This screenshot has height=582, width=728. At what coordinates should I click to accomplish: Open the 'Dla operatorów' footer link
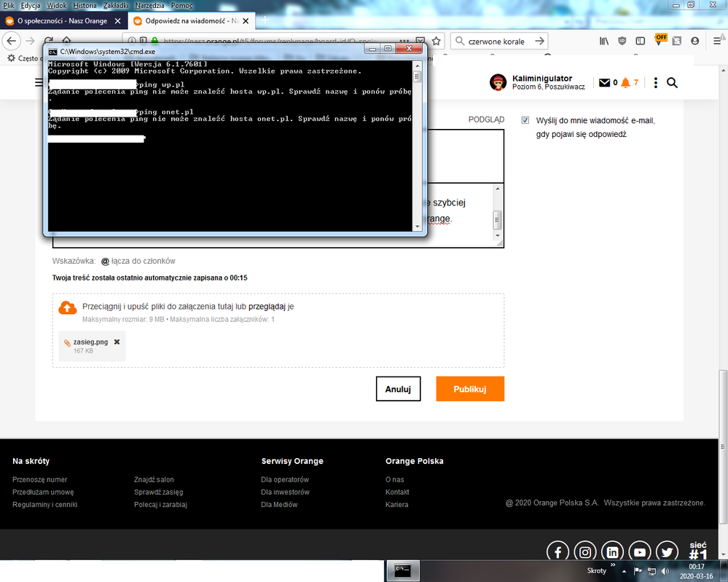coord(285,479)
